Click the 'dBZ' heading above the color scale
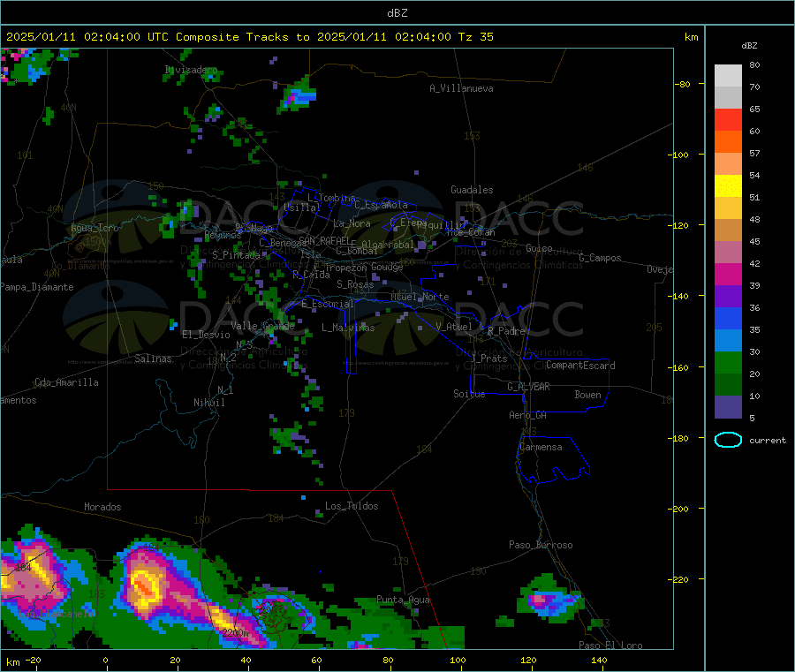The width and height of the screenshot is (795, 672). 749,46
